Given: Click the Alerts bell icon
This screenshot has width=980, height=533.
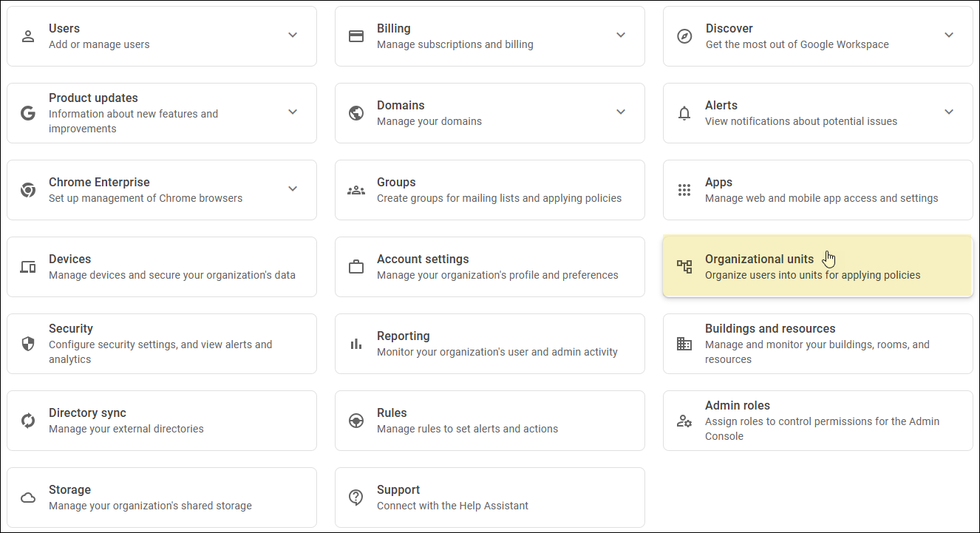Looking at the screenshot, I should coord(684,113).
